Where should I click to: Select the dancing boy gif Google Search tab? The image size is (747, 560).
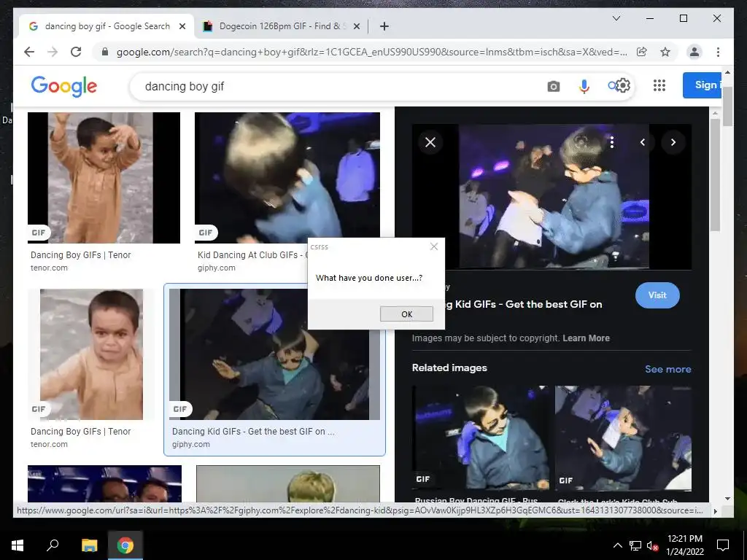[107, 26]
